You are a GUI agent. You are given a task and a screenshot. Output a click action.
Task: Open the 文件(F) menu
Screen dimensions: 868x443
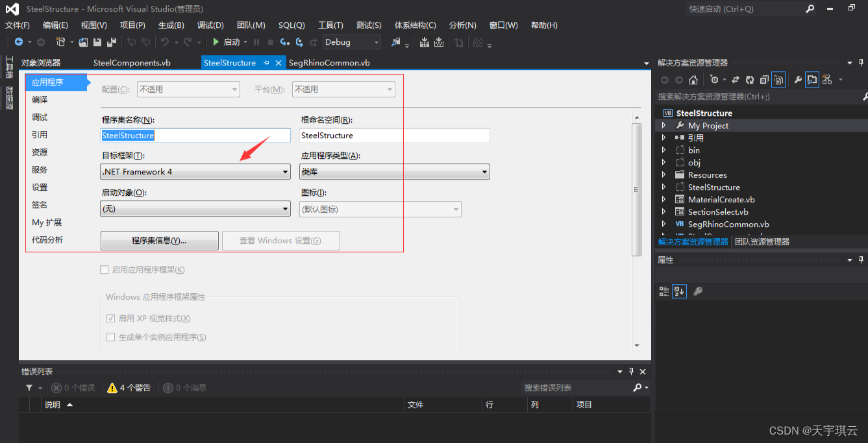point(18,25)
